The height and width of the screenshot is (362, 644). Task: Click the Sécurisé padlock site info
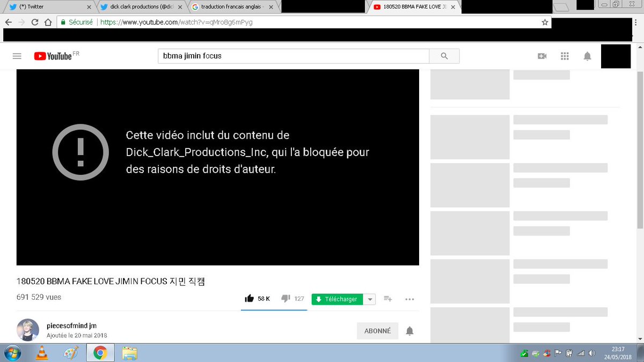tap(76, 23)
